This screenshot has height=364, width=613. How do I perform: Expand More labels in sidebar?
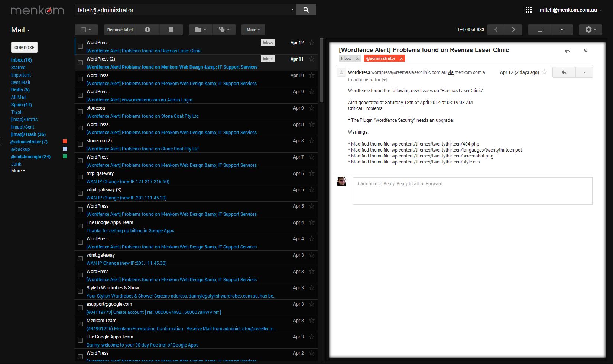point(18,171)
